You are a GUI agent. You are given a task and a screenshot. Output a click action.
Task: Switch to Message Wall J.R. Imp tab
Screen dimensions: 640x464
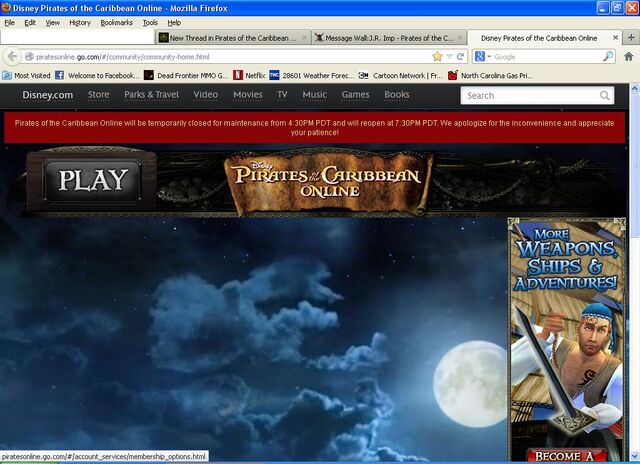tap(389, 38)
